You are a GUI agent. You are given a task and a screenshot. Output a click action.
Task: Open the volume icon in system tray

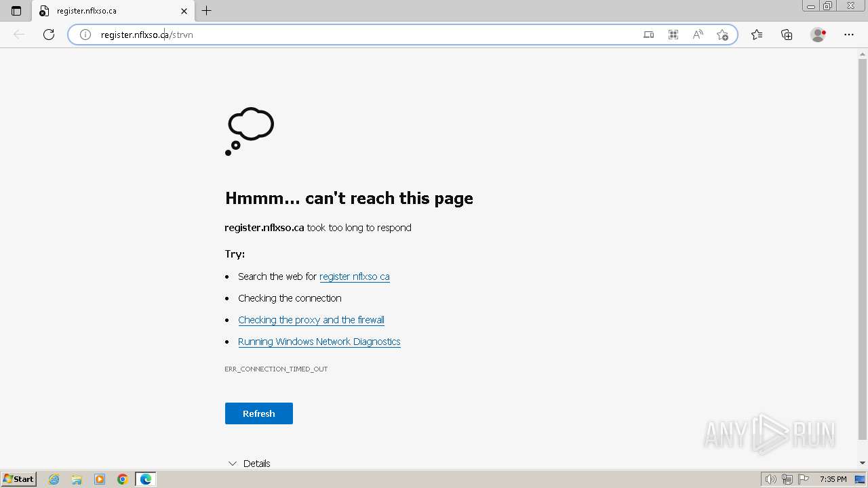coord(771,479)
